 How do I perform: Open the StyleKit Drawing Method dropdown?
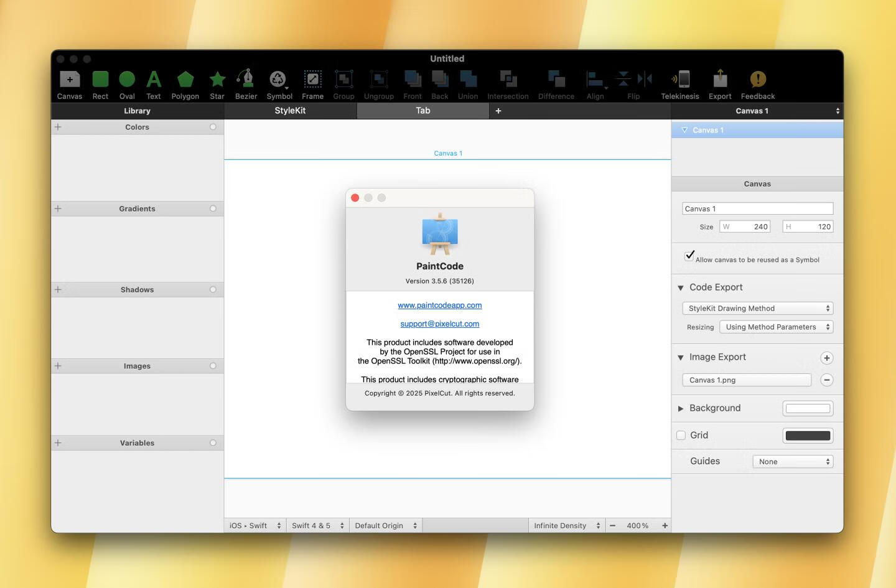pyautogui.click(x=757, y=308)
